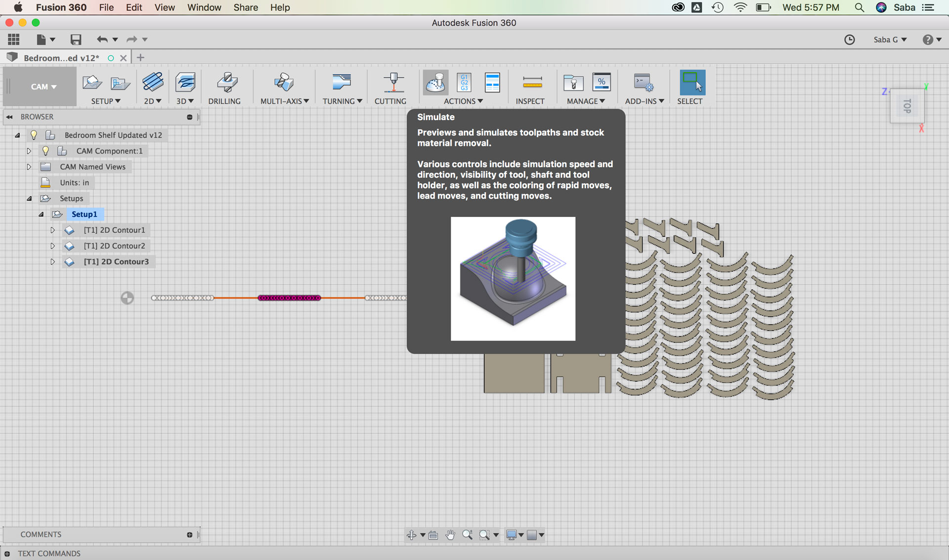Open the Tool Library icon in Manage
The height and width of the screenshot is (560, 949).
573,83
